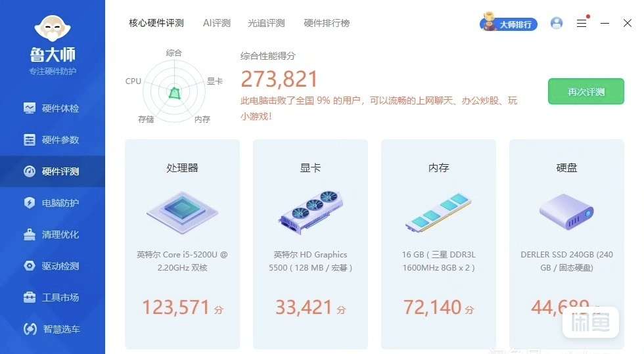Open 硬件参数 in the sidebar
644x354 pixels.
[x=53, y=140]
